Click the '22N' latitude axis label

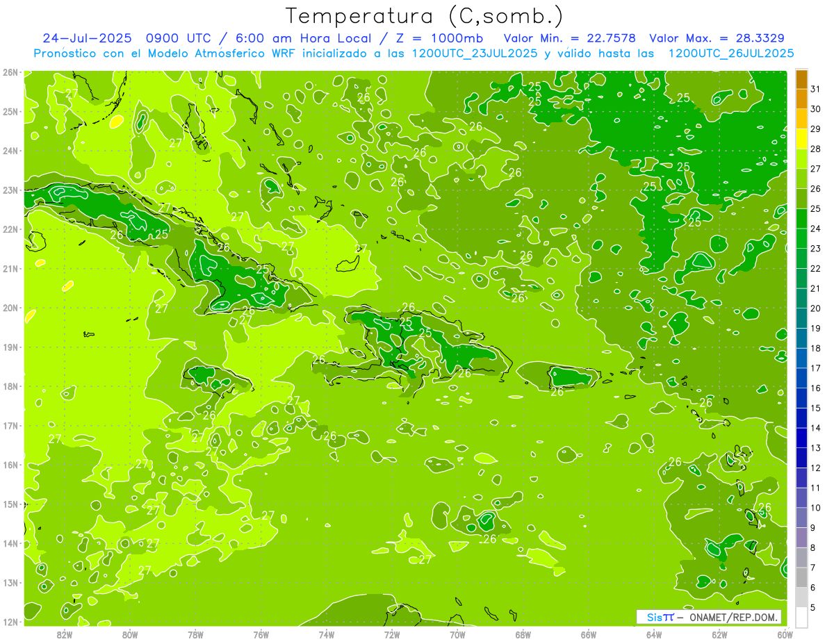(x=10, y=229)
